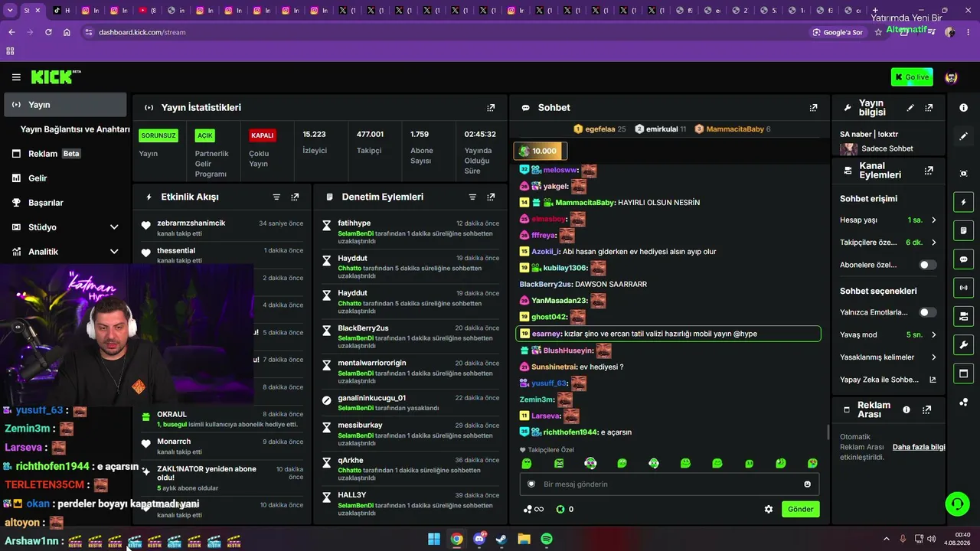The image size is (980, 551).
Task: Reload the page in the browser
Action: 48,32
